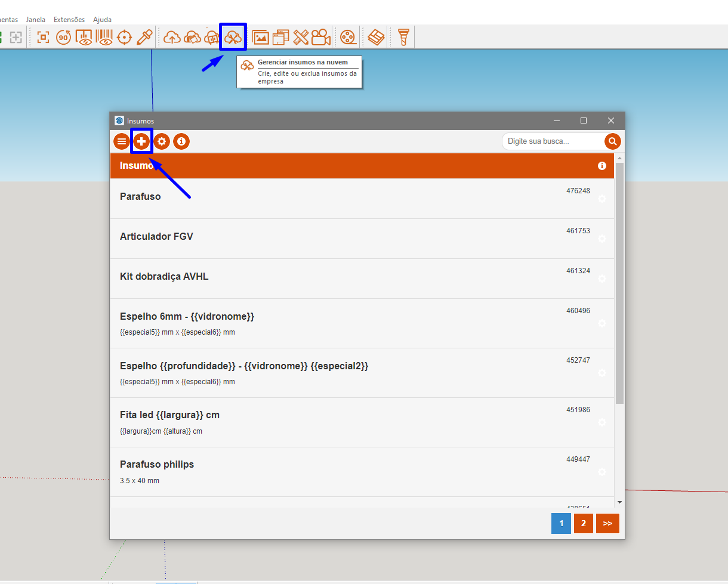Click the code 461324
This screenshot has height=584, width=728.
coord(578,271)
